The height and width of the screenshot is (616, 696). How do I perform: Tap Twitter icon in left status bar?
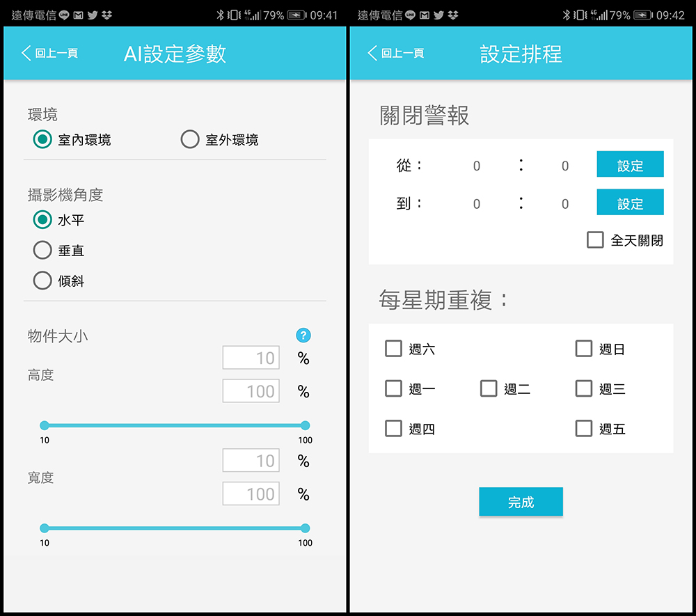[x=93, y=15]
